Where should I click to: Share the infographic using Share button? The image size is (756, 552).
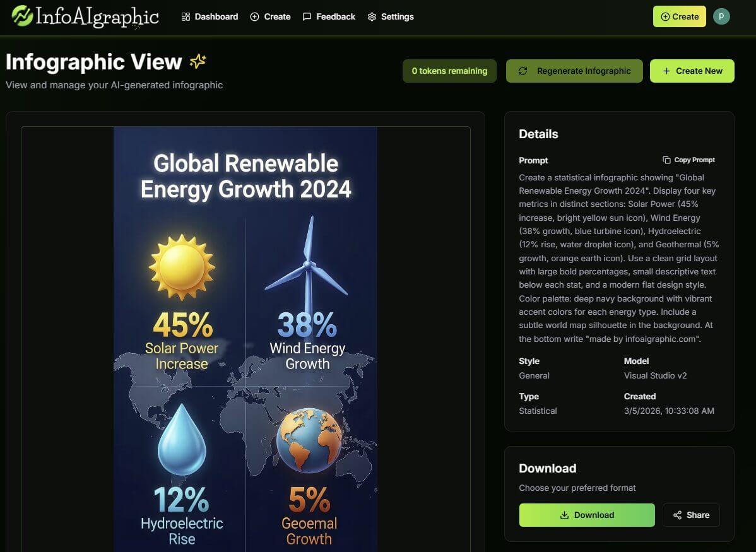pyautogui.click(x=691, y=515)
